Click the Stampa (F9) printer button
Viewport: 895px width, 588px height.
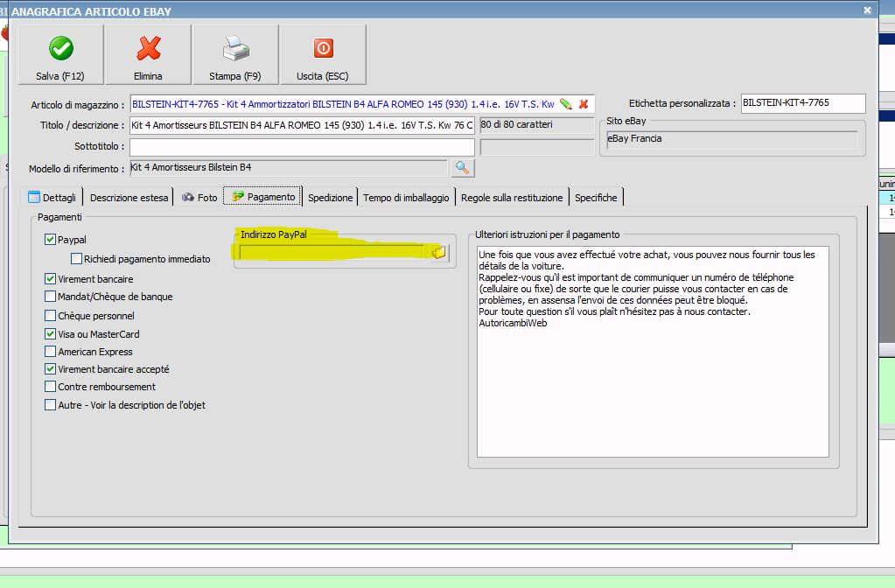(x=235, y=55)
